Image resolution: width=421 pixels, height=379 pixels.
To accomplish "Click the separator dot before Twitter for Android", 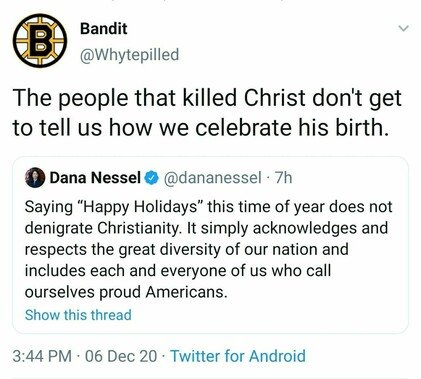I will click(x=164, y=356).
